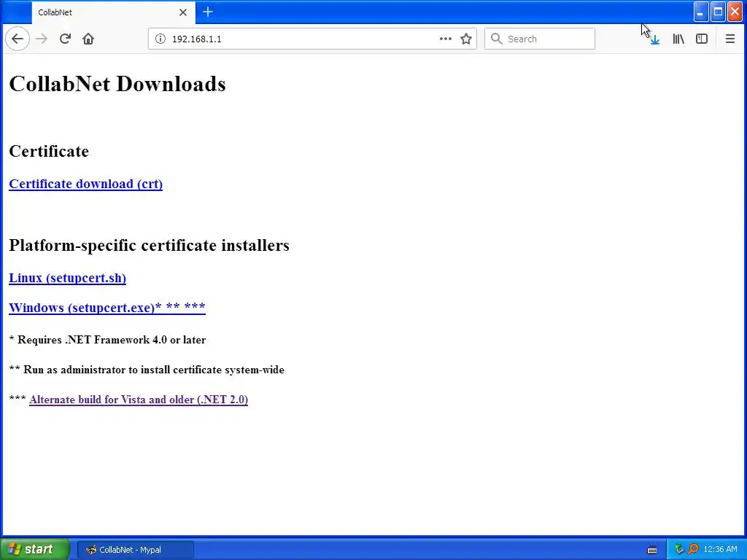Click the on-screen keyboard tray icon
The height and width of the screenshot is (560, 747).
coord(652,550)
